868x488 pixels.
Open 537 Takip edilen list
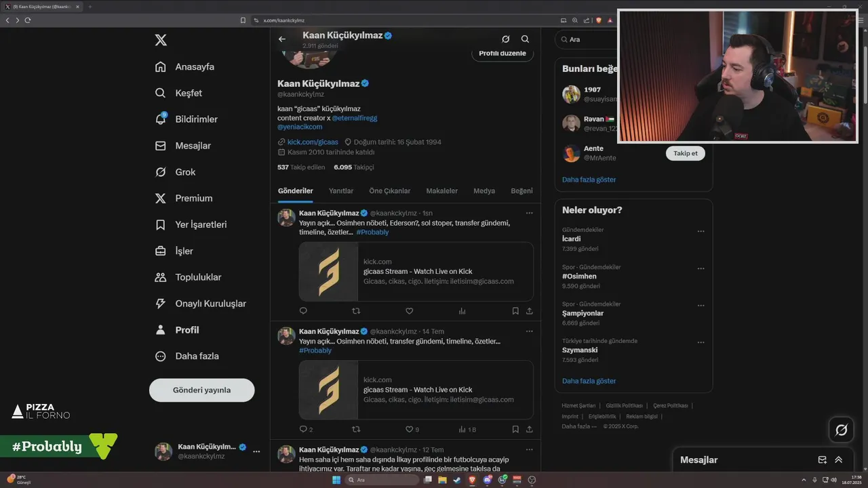pos(301,167)
